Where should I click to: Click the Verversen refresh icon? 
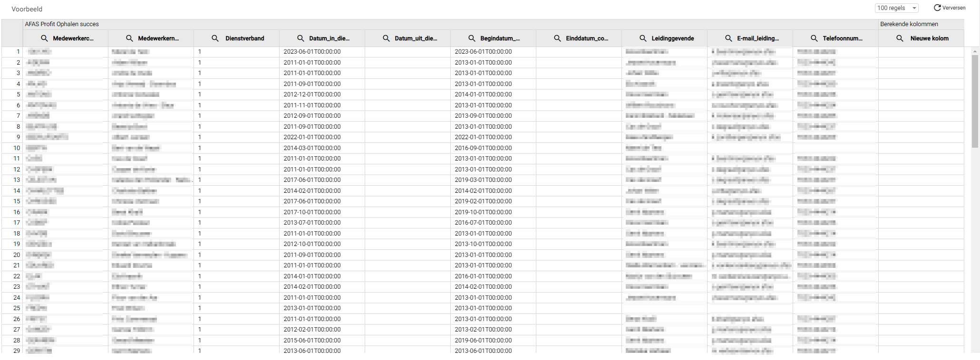click(x=937, y=8)
